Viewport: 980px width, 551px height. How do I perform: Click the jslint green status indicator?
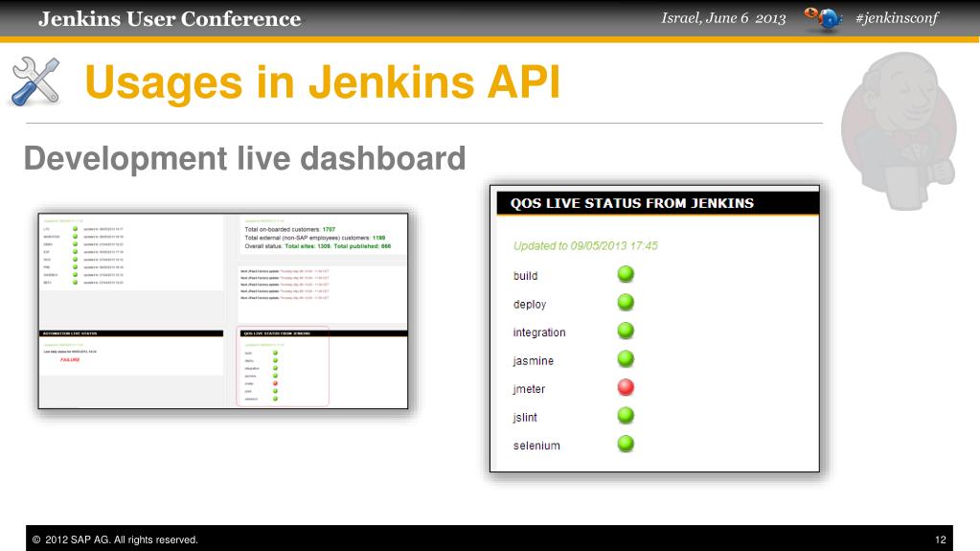(x=626, y=415)
